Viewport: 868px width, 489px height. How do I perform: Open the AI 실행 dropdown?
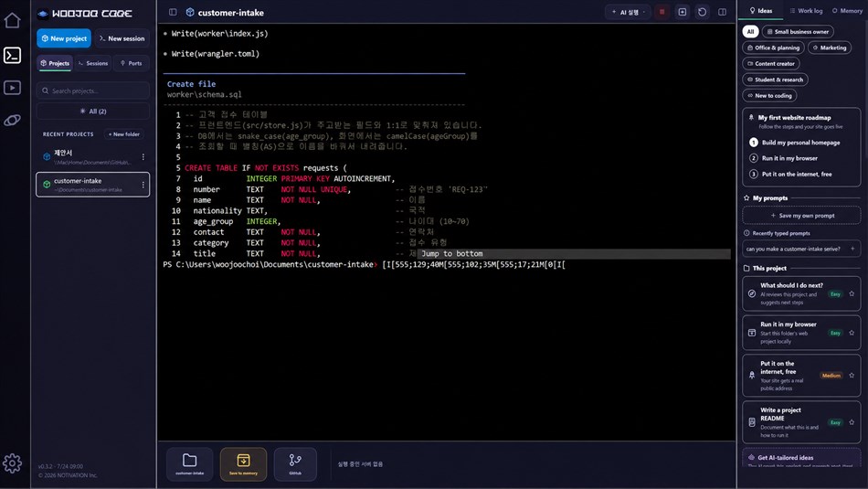coord(629,12)
